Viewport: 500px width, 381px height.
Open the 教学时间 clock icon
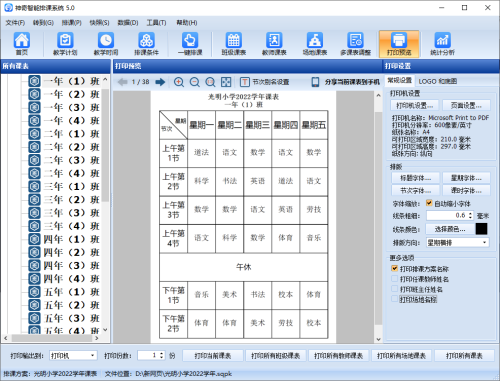[x=106, y=44]
